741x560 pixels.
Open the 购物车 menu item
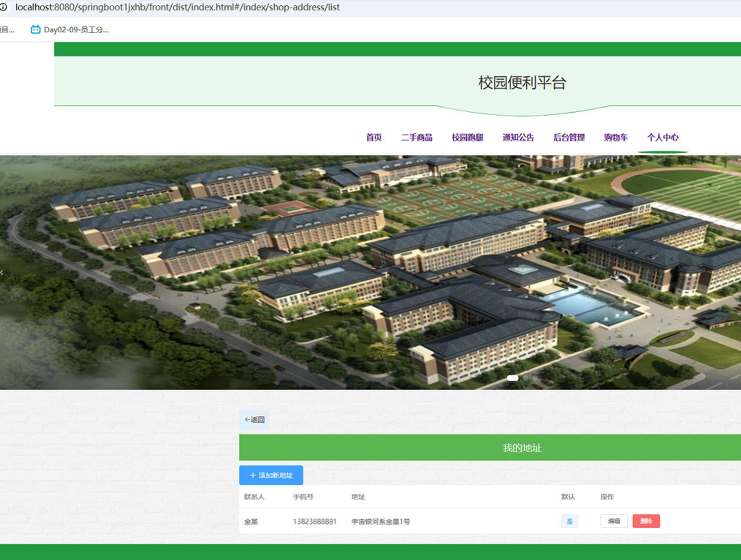coord(615,137)
